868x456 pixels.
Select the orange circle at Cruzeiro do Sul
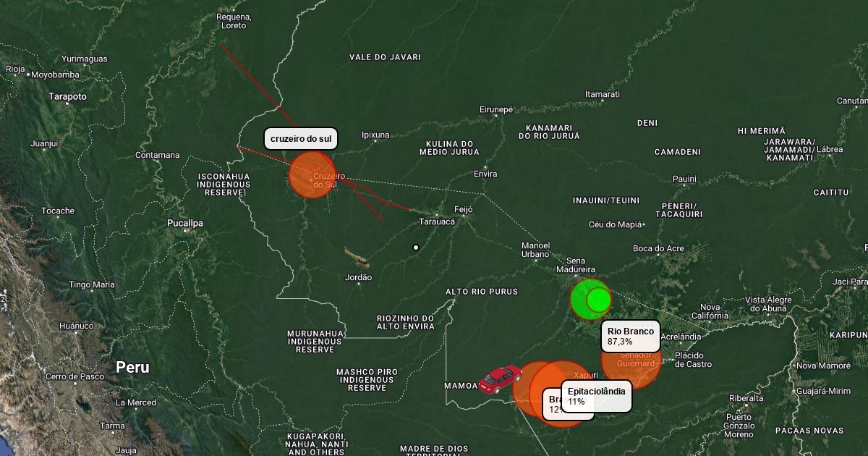pyautogui.click(x=313, y=175)
